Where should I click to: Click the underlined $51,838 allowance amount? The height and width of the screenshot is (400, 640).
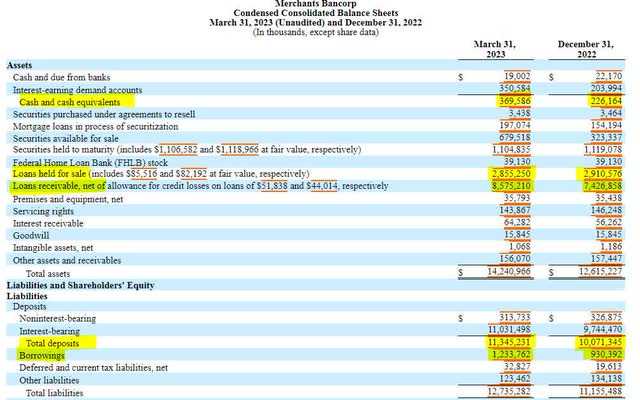tap(272, 186)
